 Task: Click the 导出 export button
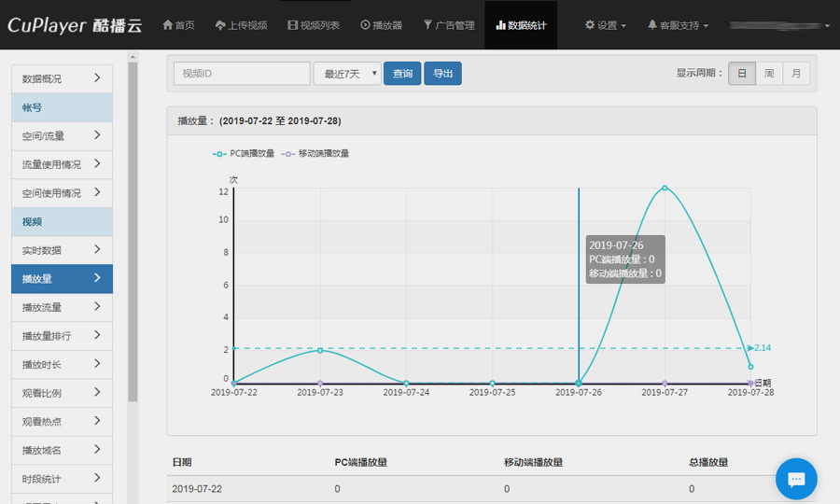click(442, 74)
